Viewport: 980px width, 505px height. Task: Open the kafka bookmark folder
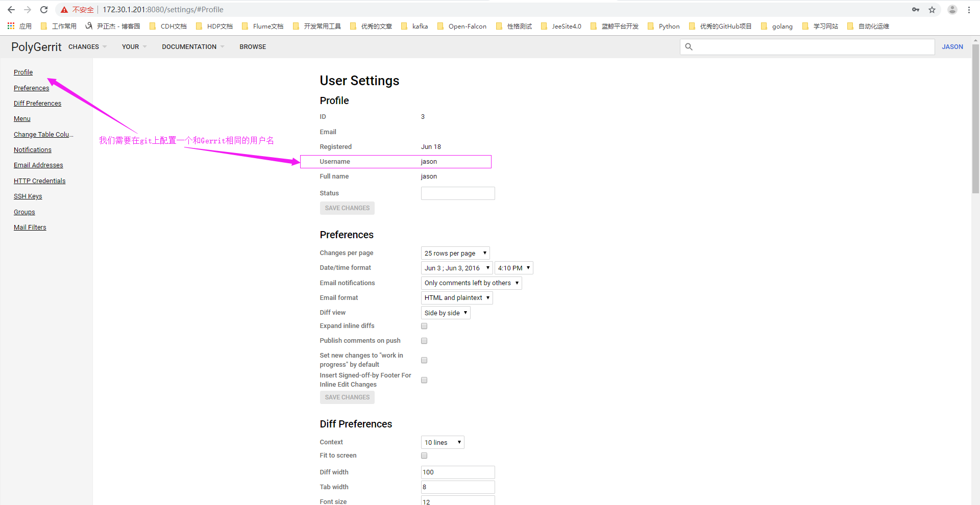click(414, 26)
